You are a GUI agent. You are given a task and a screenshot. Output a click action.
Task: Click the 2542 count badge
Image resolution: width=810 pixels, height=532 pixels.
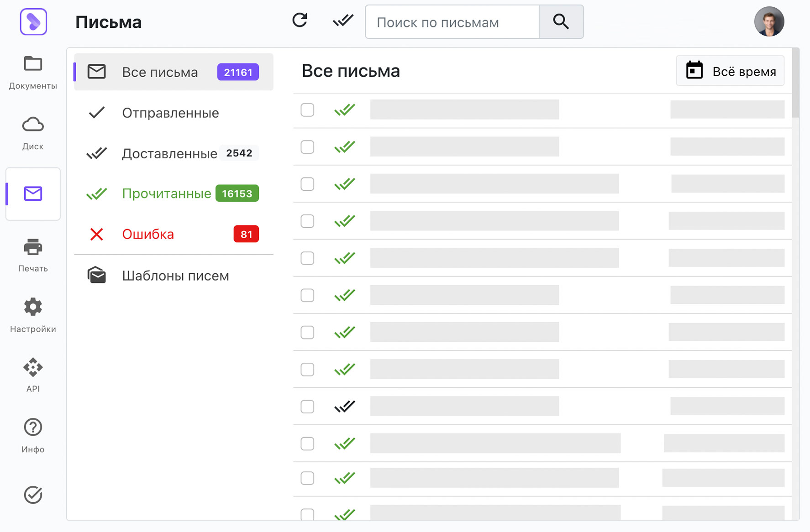point(239,153)
